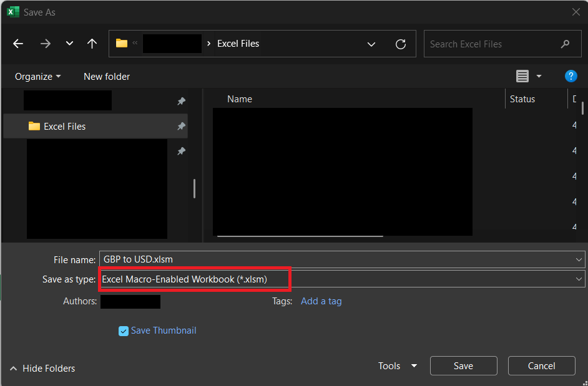Go back with the left arrow
Image resolution: width=588 pixels, height=386 pixels.
pyautogui.click(x=18, y=44)
